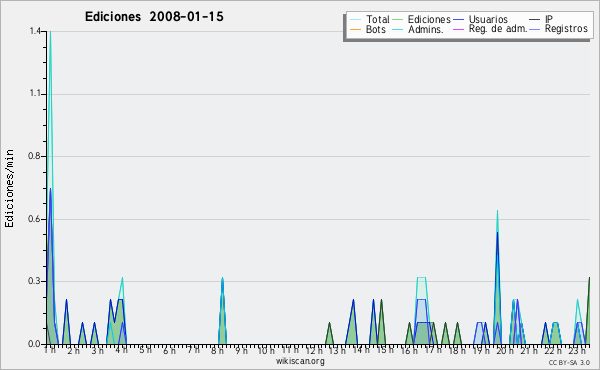Click the Total legend color line
Image resolution: width=600 pixels, height=370 pixels.
coord(355,20)
